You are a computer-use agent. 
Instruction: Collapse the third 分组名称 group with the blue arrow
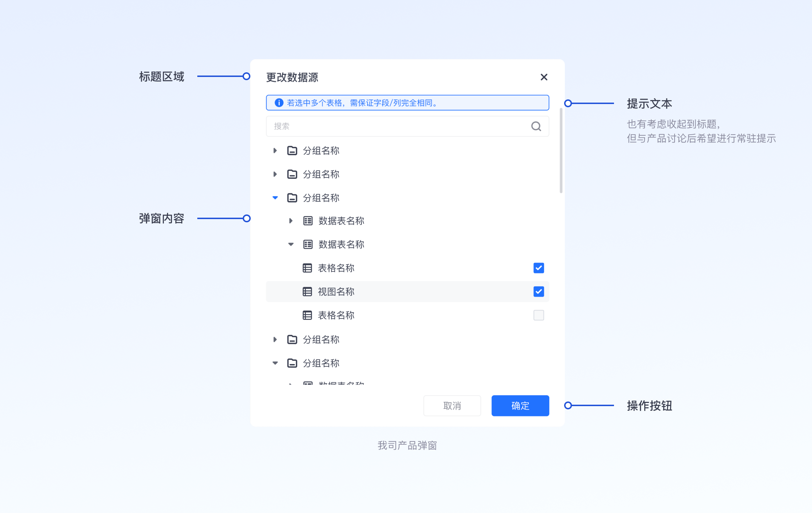(275, 198)
